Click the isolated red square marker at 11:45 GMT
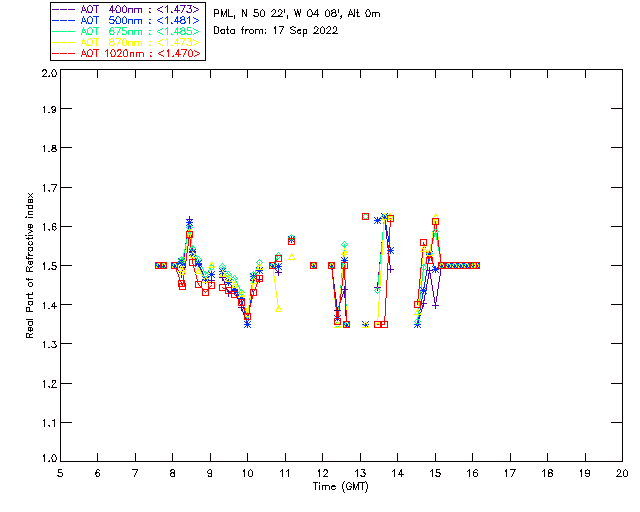This screenshot has width=640, height=512. [314, 265]
